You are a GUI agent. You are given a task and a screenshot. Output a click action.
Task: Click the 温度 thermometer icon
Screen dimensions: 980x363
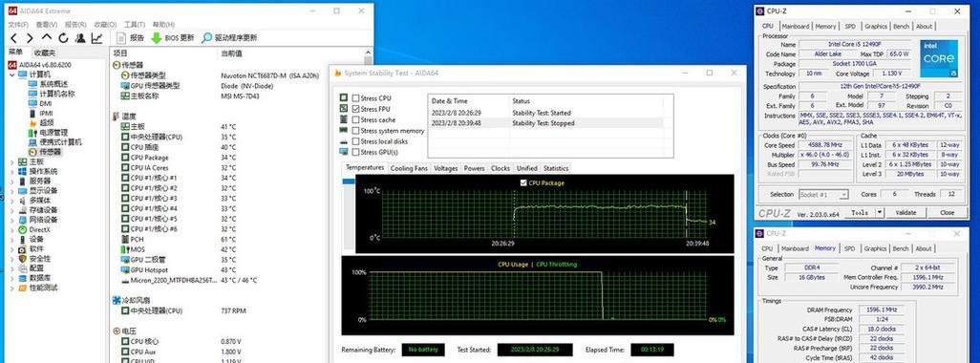pos(117,117)
